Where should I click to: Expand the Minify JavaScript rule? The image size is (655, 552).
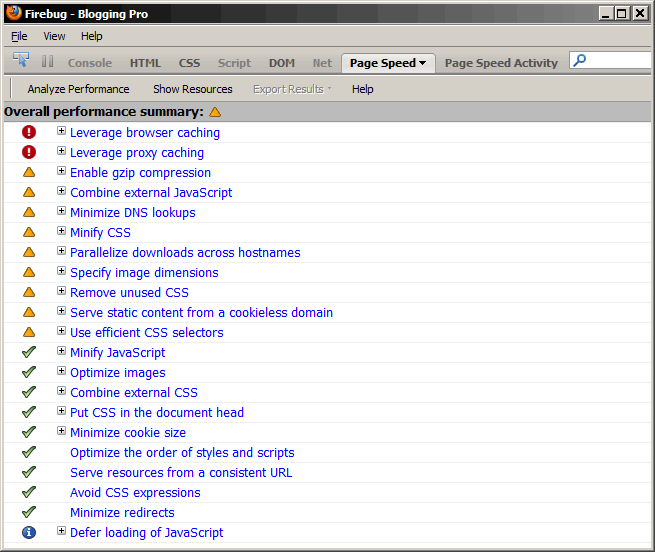click(61, 351)
